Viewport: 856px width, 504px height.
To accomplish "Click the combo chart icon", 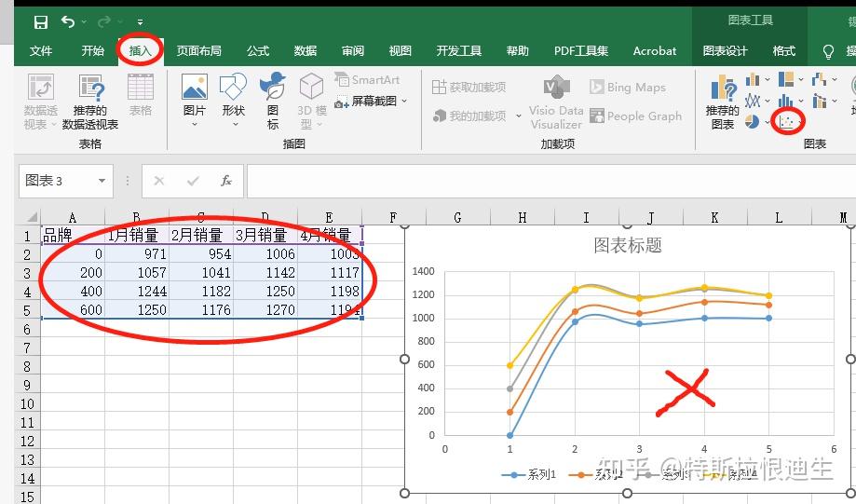I will coord(819,101).
